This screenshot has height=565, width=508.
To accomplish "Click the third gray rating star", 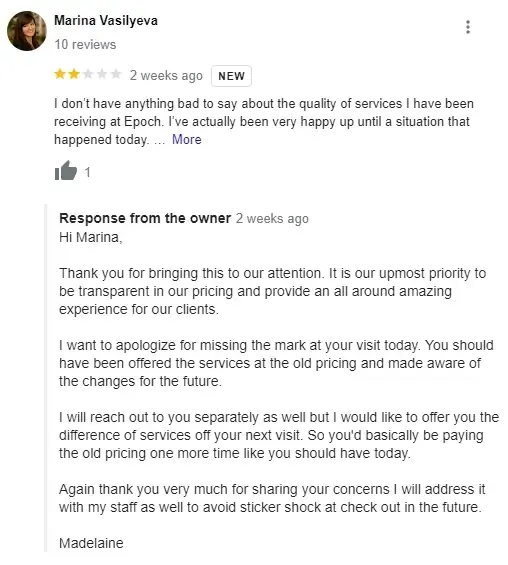I will (88, 74).
